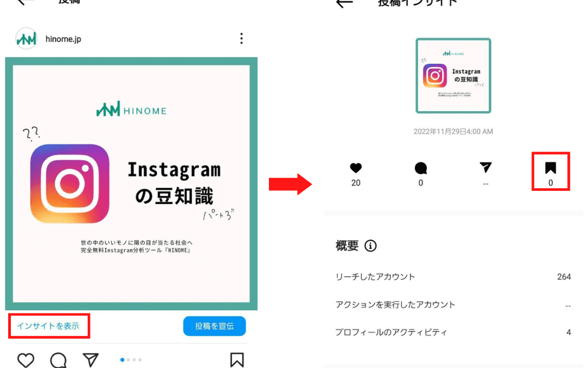Go back using the arrow on 投稿 screen
This screenshot has width=588, height=368.
pos(26,2)
